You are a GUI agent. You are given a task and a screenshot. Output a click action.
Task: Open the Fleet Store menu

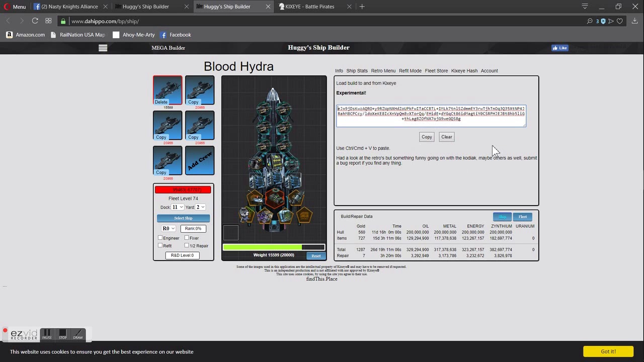pos(436,71)
